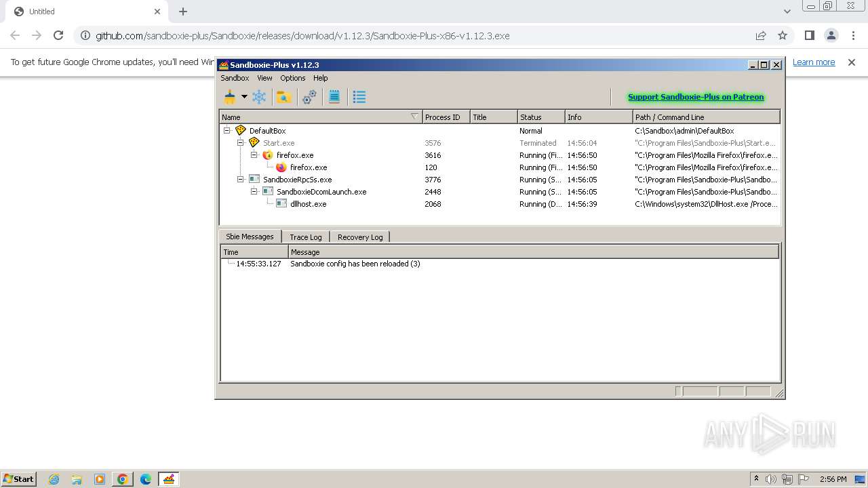Click the C:\Sandbox\admin\DefaultBox path cell
The image size is (868, 488).
684,131
